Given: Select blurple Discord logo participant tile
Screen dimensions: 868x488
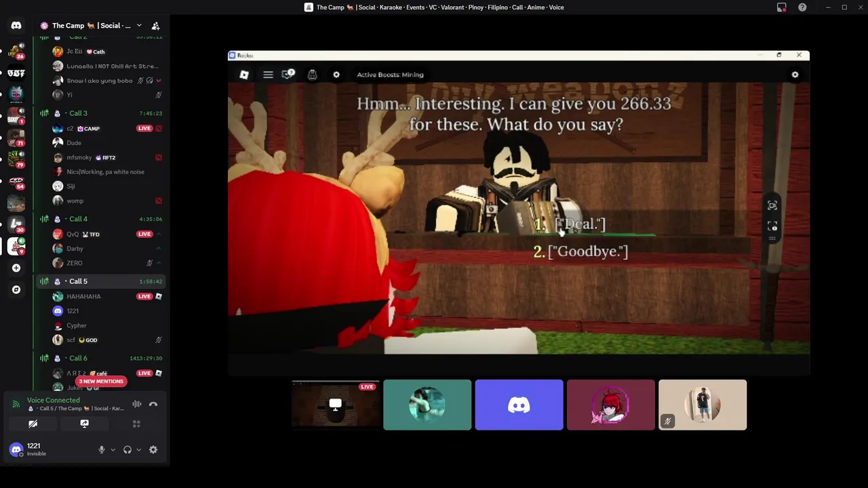Looking at the screenshot, I should pyautogui.click(x=519, y=405).
